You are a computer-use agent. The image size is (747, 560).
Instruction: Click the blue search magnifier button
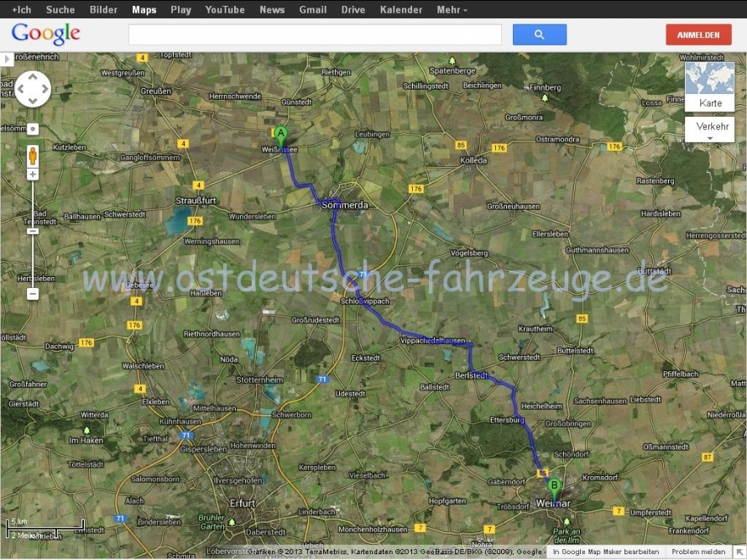(540, 34)
